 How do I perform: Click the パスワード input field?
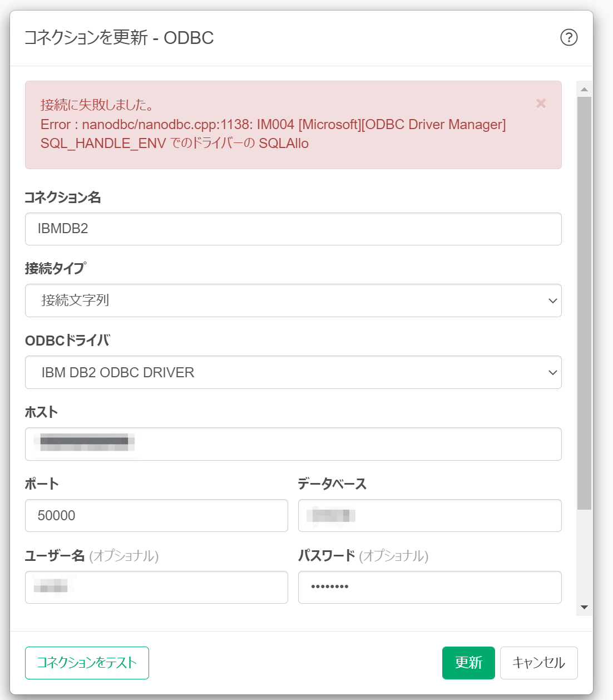point(430,587)
